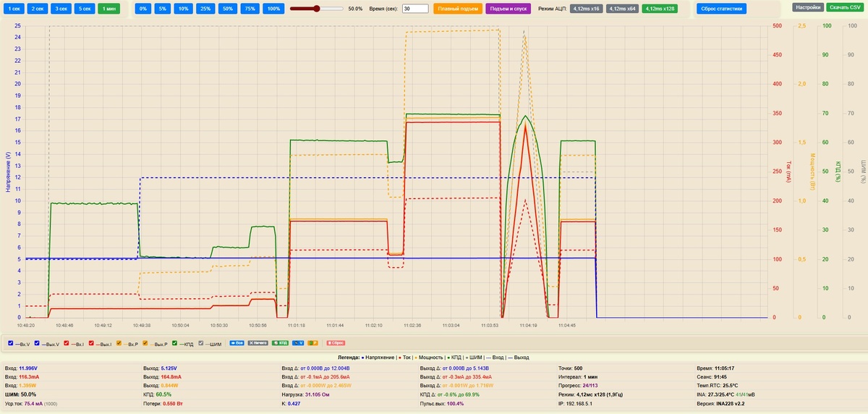Start Подъем и спуск cycle
This screenshot has width=868, height=414.
point(509,9)
